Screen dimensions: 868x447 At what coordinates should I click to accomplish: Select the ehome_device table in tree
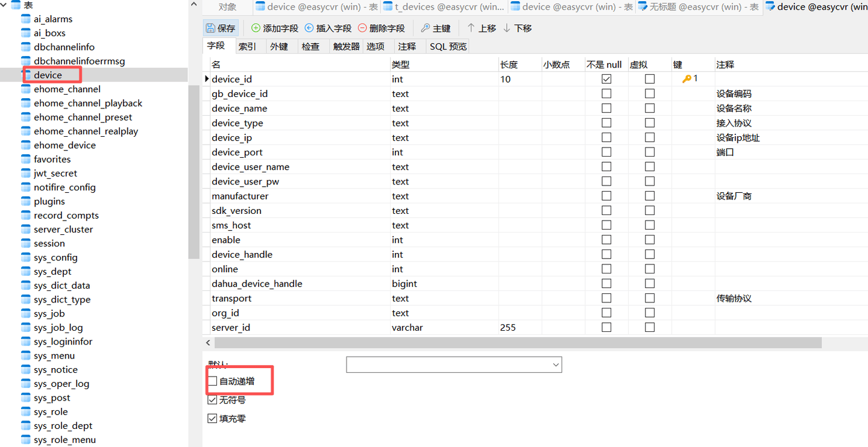pyautogui.click(x=64, y=145)
